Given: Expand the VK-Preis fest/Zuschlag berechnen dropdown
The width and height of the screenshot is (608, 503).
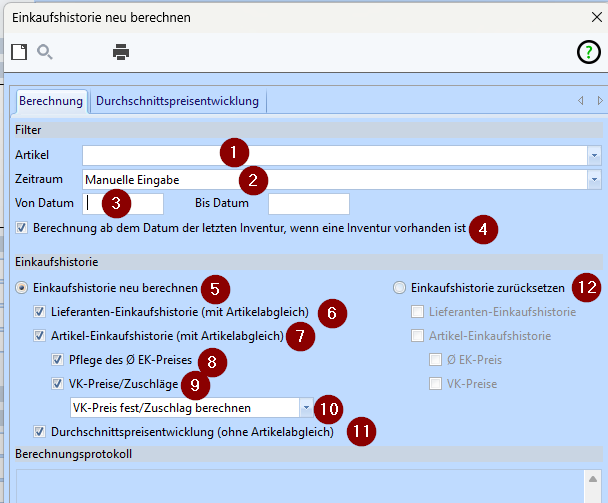Looking at the screenshot, I should pos(306,407).
